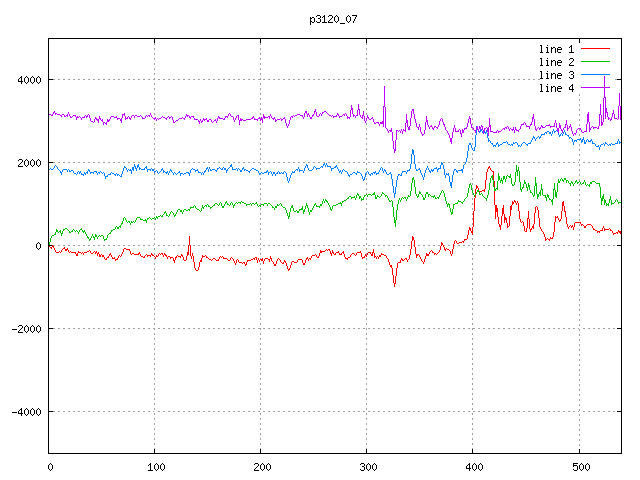Click the red line 1 legend sample

(595, 49)
